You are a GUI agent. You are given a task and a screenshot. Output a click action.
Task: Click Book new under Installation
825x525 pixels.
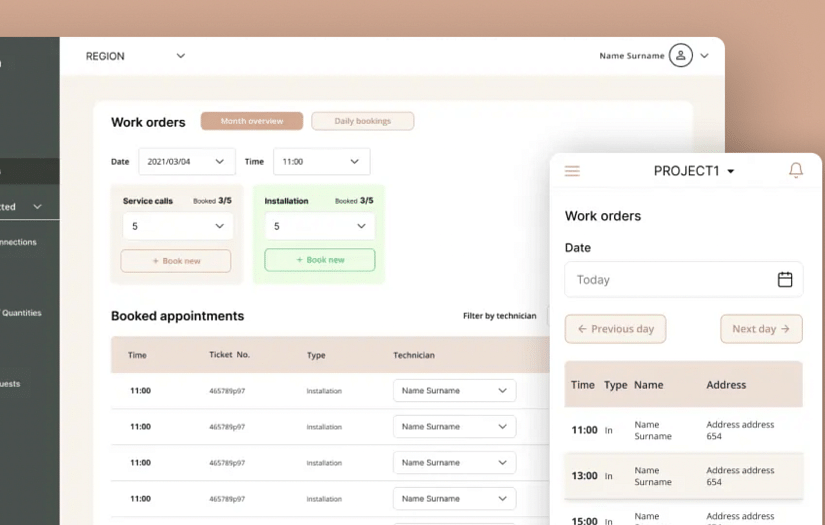[319, 260]
